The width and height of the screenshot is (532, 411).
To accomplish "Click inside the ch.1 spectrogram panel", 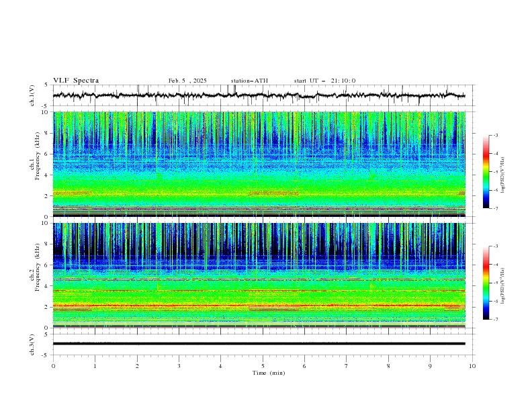I will coord(259,164).
